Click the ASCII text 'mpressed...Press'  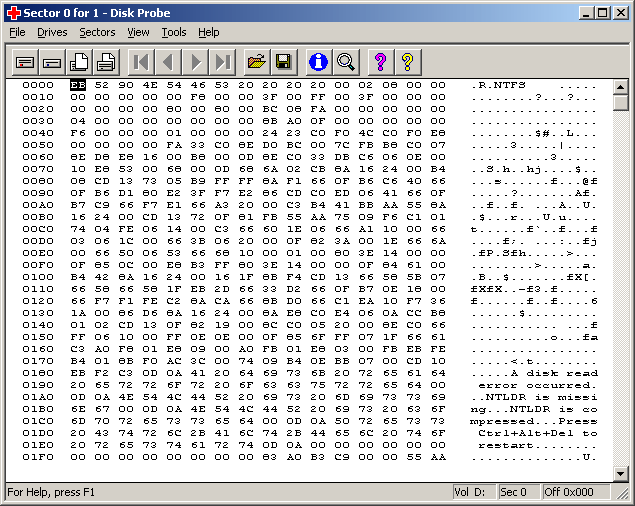(534, 421)
